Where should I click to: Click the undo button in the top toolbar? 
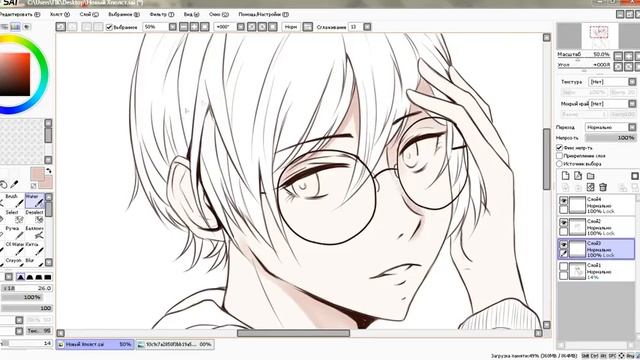point(61,27)
